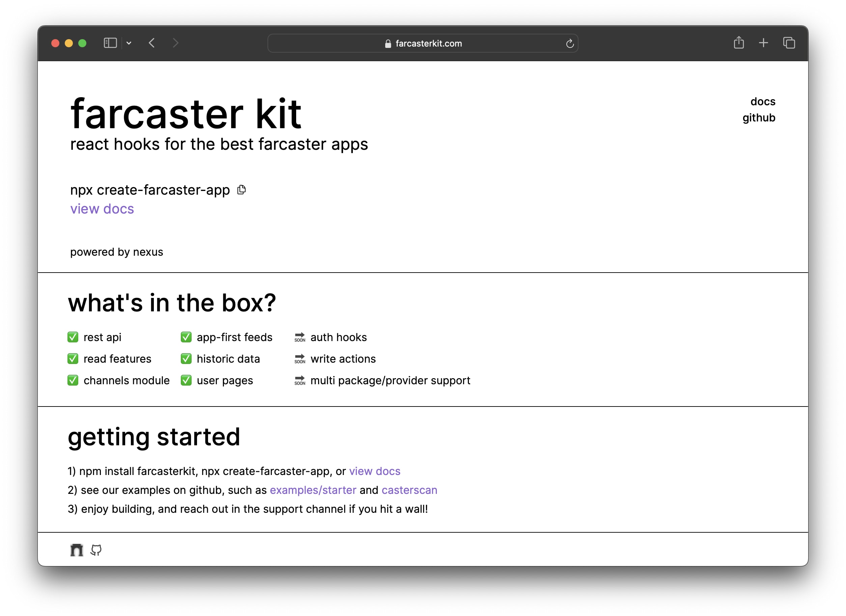Click the lock icon in address bar
This screenshot has height=616, width=846.
[x=388, y=44]
